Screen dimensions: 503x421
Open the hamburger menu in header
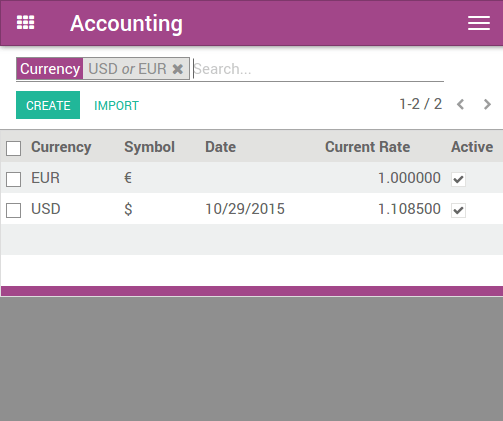point(479,23)
